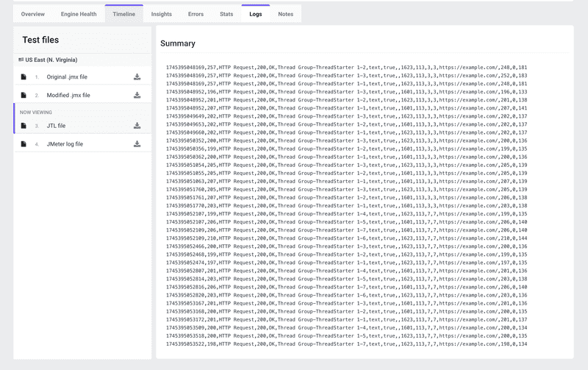This screenshot has width=588, height=370.
Task: Click the document icon beside Modified .jmx file
Action: (24, 96)
